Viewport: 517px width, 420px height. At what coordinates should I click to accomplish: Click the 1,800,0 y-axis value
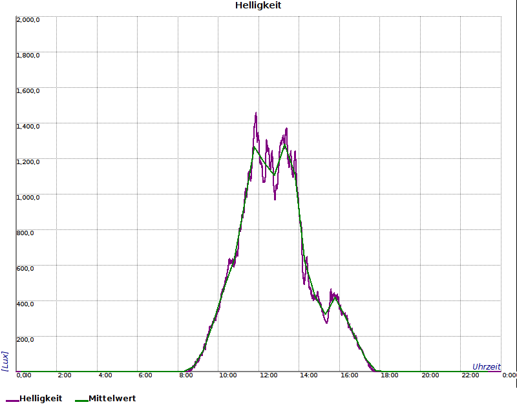28,56
